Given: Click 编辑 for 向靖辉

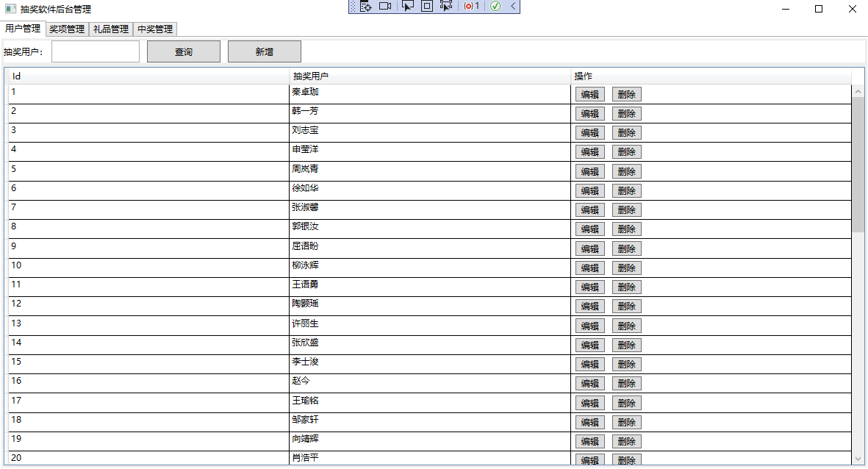Looking at the screenshot, I should click(589, 441).
